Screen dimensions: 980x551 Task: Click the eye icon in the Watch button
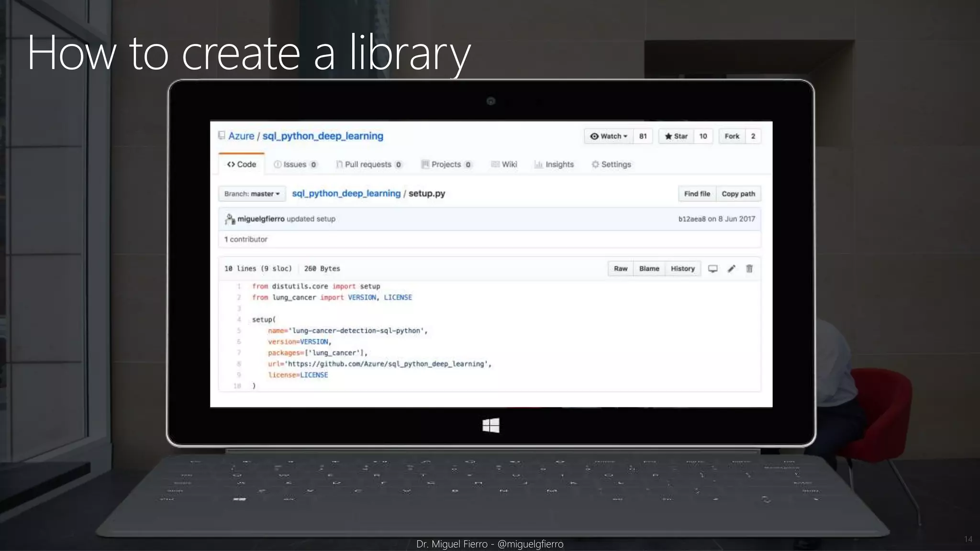coord(594,136)
